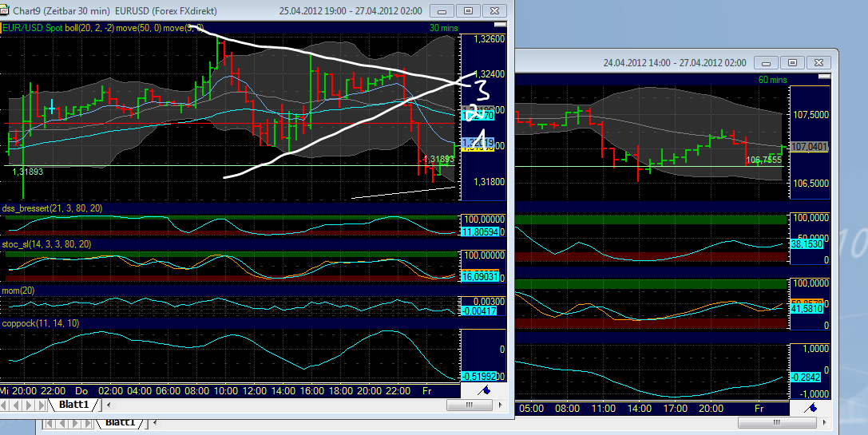This screenshot has height=435, width=868.
Task: Close the Chart9 EURUSD chart window
Action: (x=494, y=10)
